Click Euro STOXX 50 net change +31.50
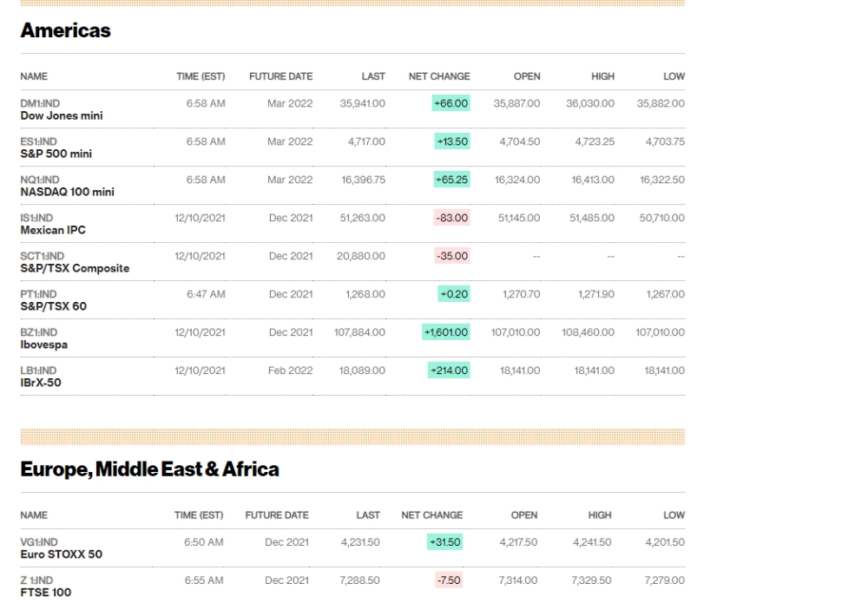Screen dimensions: 868x603 coord(445,542)
